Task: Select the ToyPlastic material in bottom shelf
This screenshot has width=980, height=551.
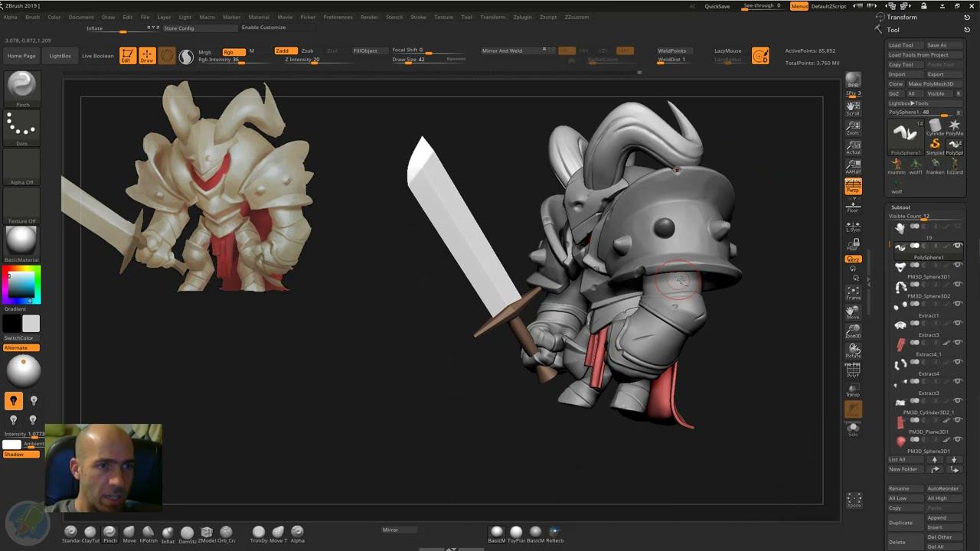Action: tap(516, 534)
